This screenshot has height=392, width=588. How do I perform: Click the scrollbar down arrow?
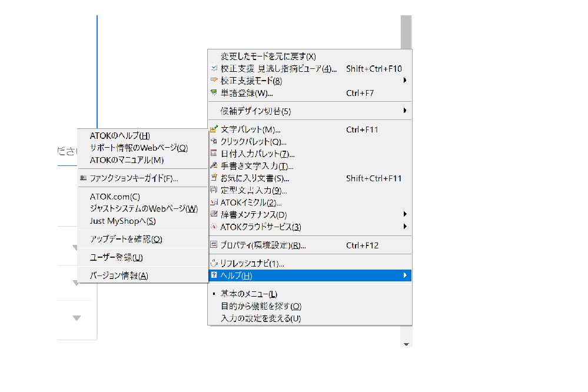406,344
